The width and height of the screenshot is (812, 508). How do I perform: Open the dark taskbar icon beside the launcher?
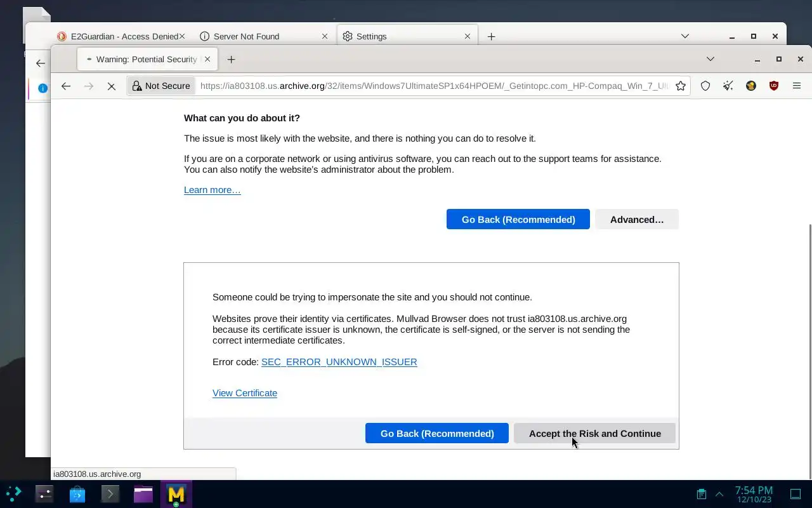pos(44,493)
